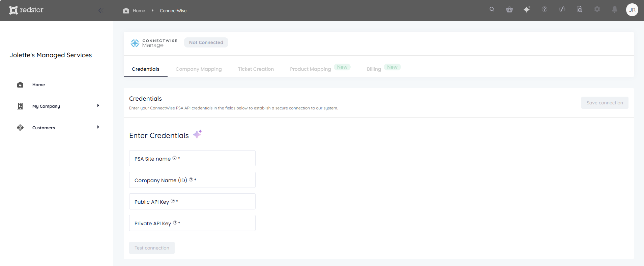Select the Credentials tab
This screenshot has width=644, height=266.
pos(146,69)
